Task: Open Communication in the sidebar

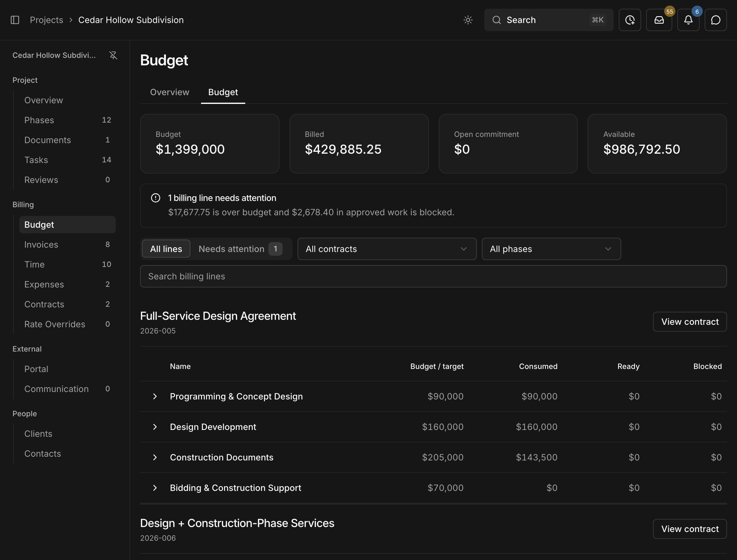Action: [x=67, y=389]
